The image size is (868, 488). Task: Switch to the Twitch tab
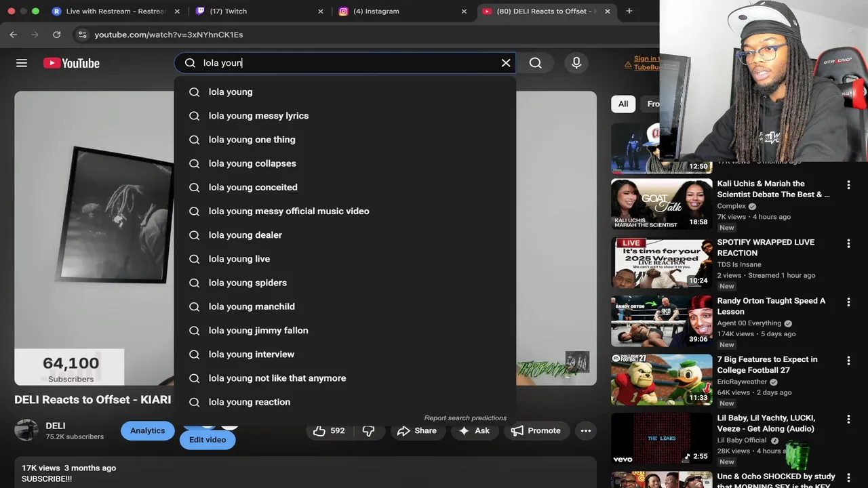click(258, 11)
